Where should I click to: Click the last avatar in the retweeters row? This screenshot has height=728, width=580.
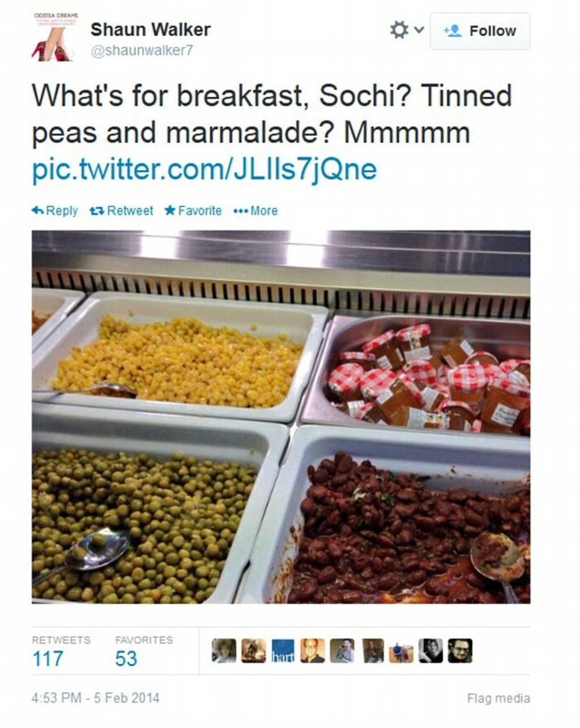[x=460, y=651]
